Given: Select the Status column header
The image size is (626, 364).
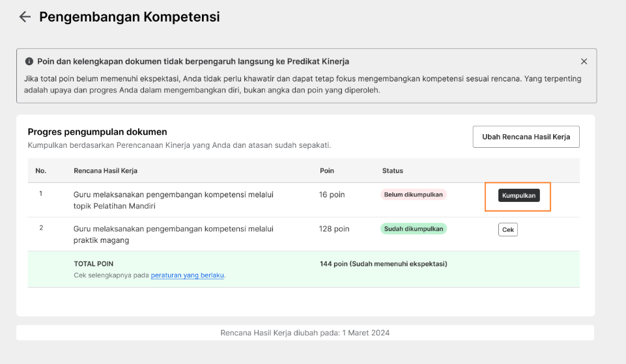Looking at the screenshot, I should [x=392, y=171].
